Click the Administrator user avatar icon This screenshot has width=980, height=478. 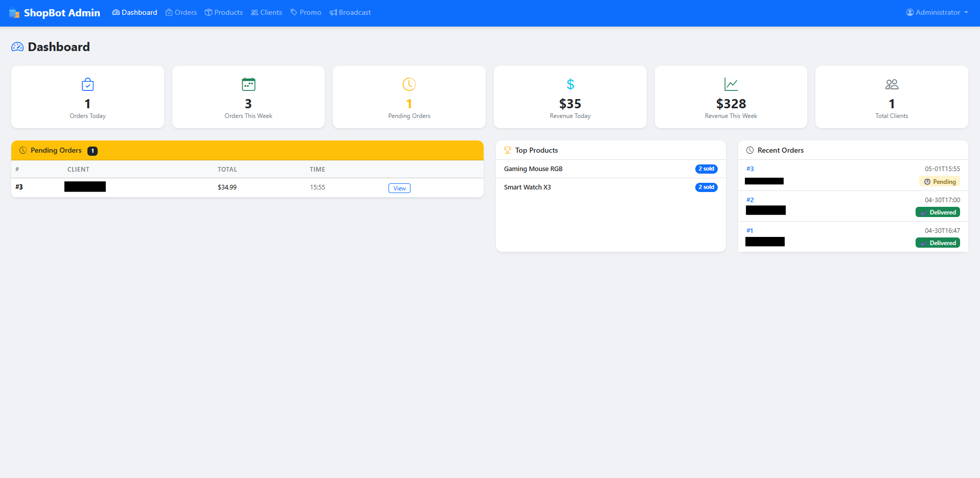point(910,12)
